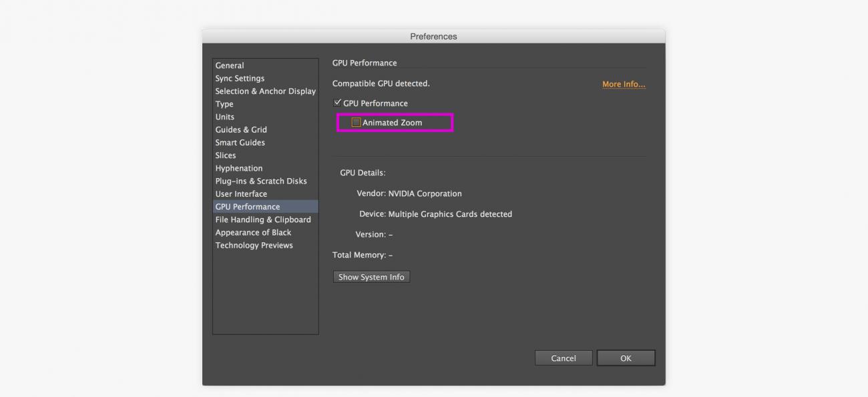Go to Selection & Anchor Display
Image resolution: width=868 pixels, height=397 pixels.
pyautogui.click(x=265, y=91)
